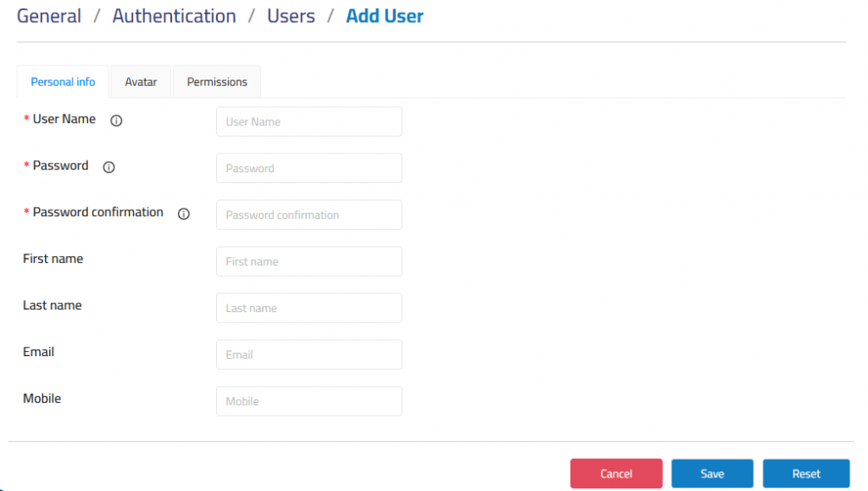Select the Mobile number field
Image resolution: width=868 pixels, height=491 pixels.
tap(309, 401)
